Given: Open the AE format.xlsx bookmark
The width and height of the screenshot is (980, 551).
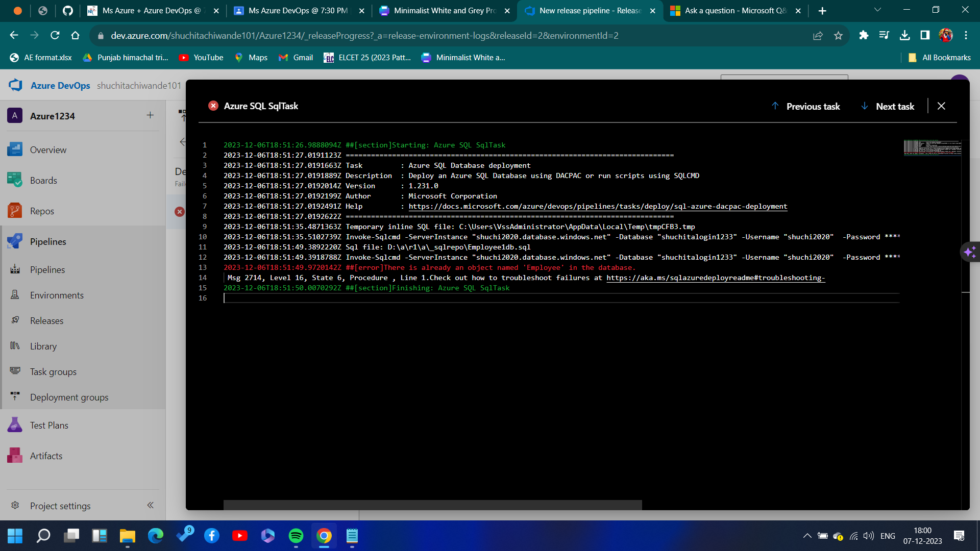Looking at the screenshot, I should [41, 58].
